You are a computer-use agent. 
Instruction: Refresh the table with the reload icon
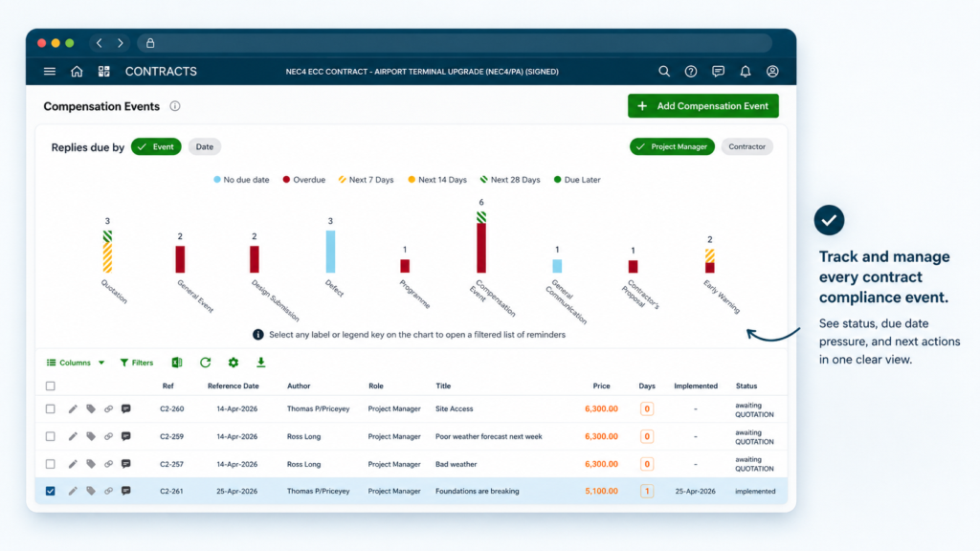coord(205,363)
